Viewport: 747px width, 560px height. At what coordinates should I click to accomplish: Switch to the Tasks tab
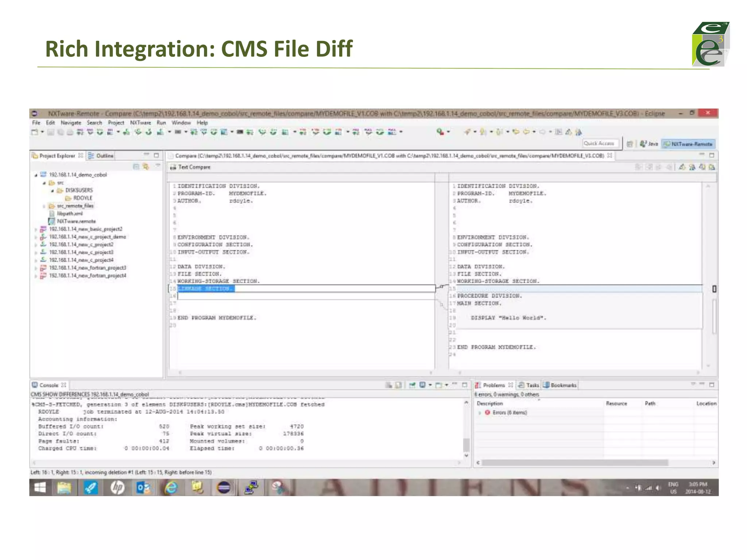(x=529, y=385)
